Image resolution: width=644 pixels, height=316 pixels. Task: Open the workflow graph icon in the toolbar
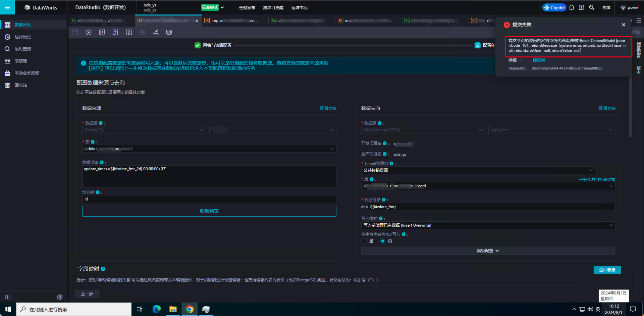coord(156,32)
